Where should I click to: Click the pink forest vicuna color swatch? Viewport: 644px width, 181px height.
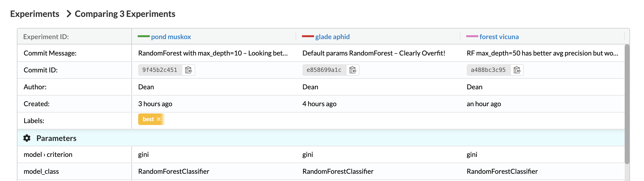[472, 36]
